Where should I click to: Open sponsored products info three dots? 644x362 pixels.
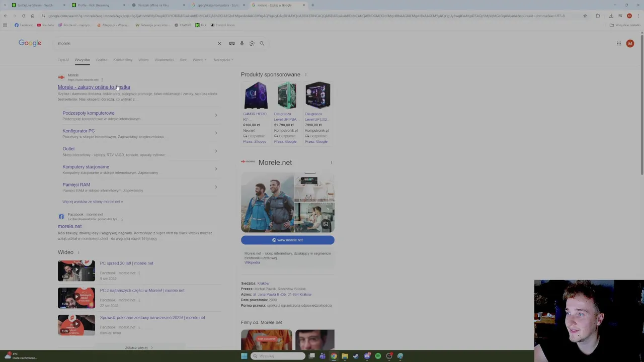pyautogui.click(x=305, y=75)
